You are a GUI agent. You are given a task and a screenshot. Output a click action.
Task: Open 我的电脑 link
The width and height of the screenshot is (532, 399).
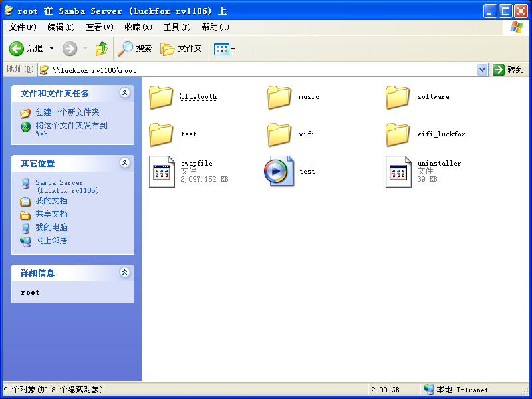tap(52, 227)
